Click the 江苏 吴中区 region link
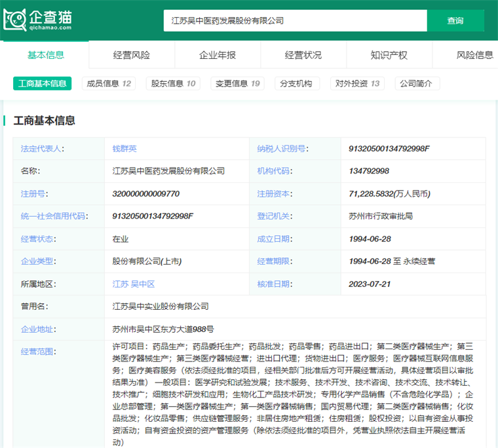Screen dimensions: 498x448 point(134,284)
